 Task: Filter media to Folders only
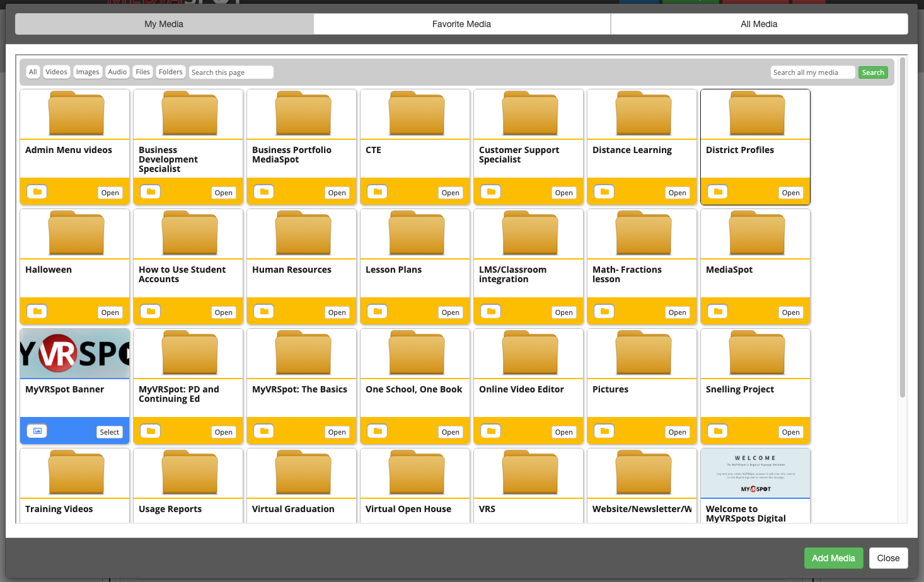[171, 72]
